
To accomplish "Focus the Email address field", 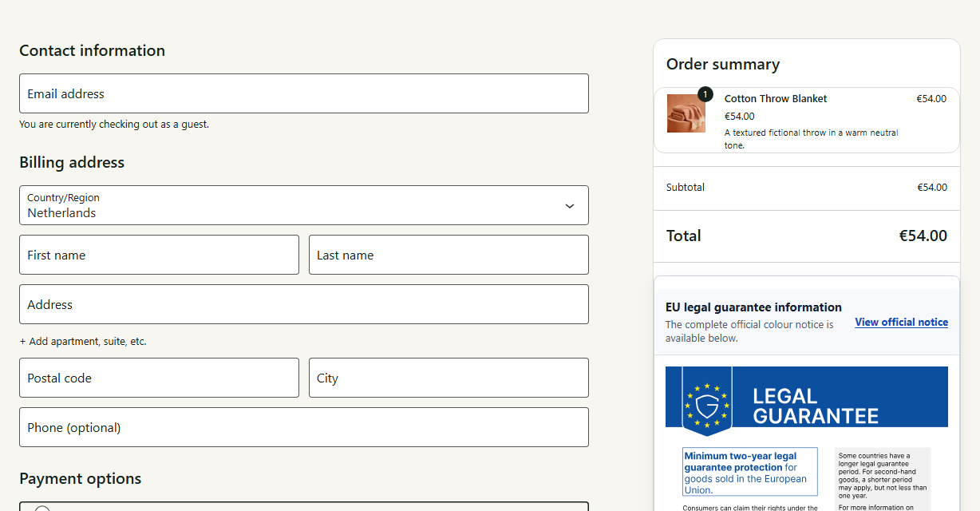I will coord(304,93).
